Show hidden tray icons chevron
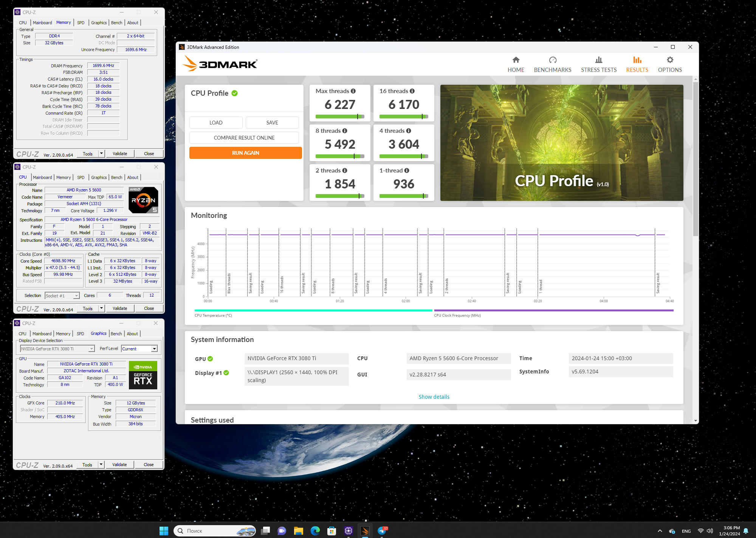Image resolution: width=756 pixels, height=538 pixels. [x=660, y=531]
